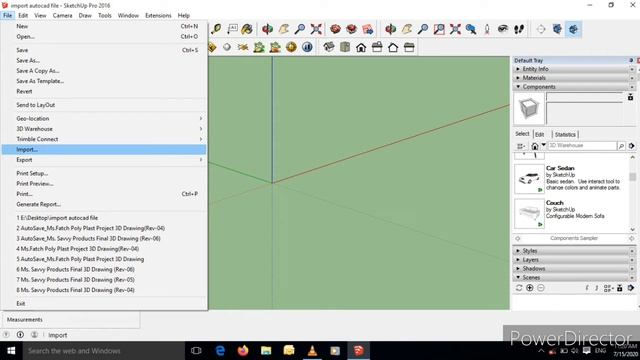The height and width of the screenshot is (360, 640).
Task: Select the Couch component thumbnail
Action: (529, 213)
